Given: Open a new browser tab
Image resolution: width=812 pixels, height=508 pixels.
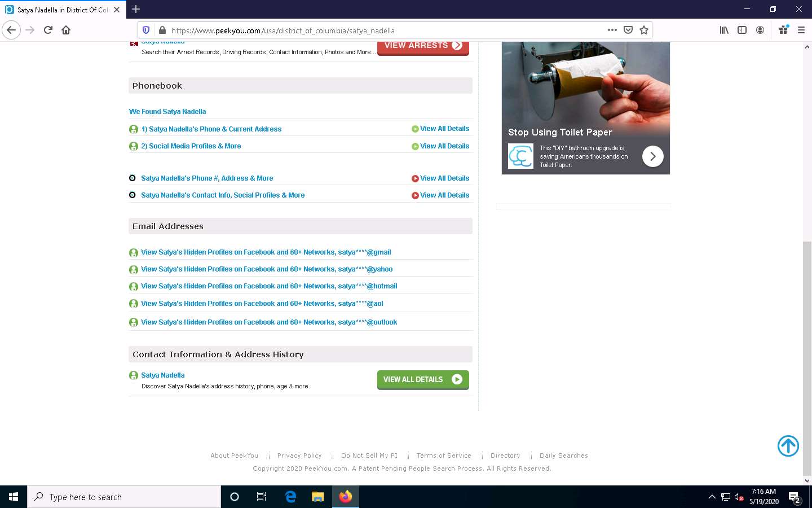Looking at the screenshot, I should 136,9.
